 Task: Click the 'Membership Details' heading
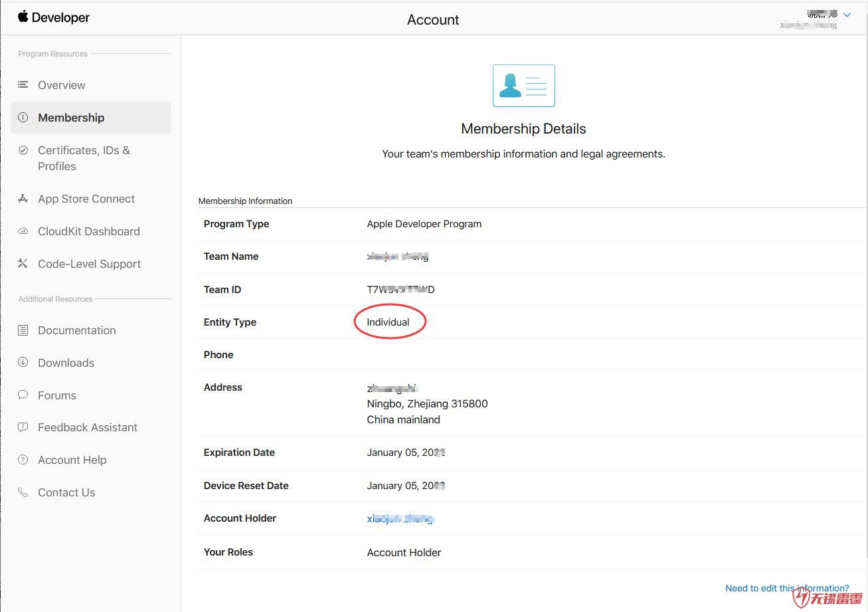524,129
